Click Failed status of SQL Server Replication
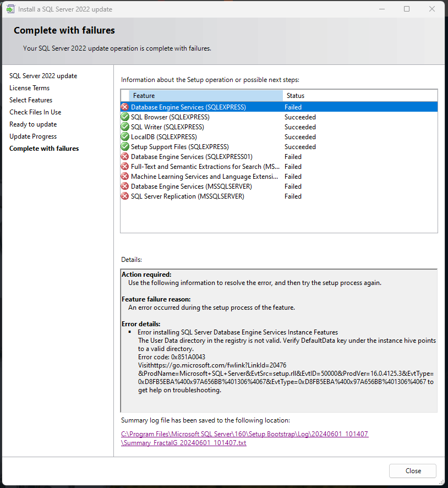This screenshot has height=488, width=448. (293, 196)
